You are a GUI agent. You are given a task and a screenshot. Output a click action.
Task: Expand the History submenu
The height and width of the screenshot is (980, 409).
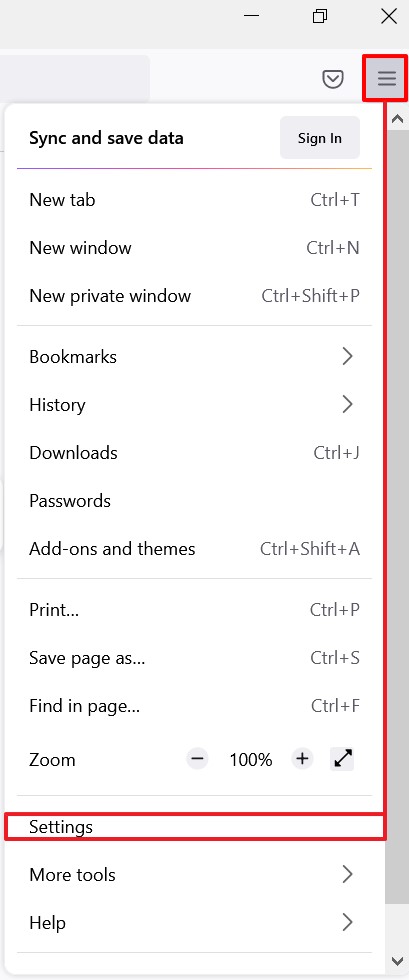pos(194,405)
